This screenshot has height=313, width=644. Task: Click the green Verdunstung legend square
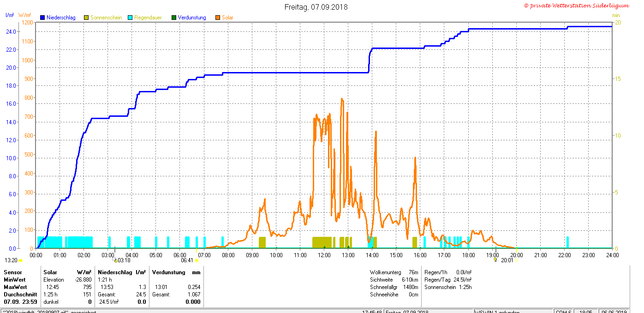174,18
